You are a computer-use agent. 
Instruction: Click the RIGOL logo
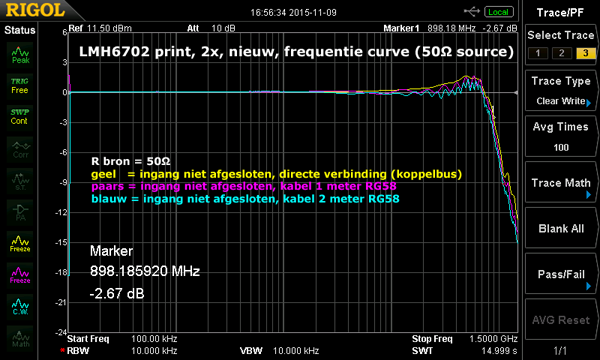click(x=35, y=10)
